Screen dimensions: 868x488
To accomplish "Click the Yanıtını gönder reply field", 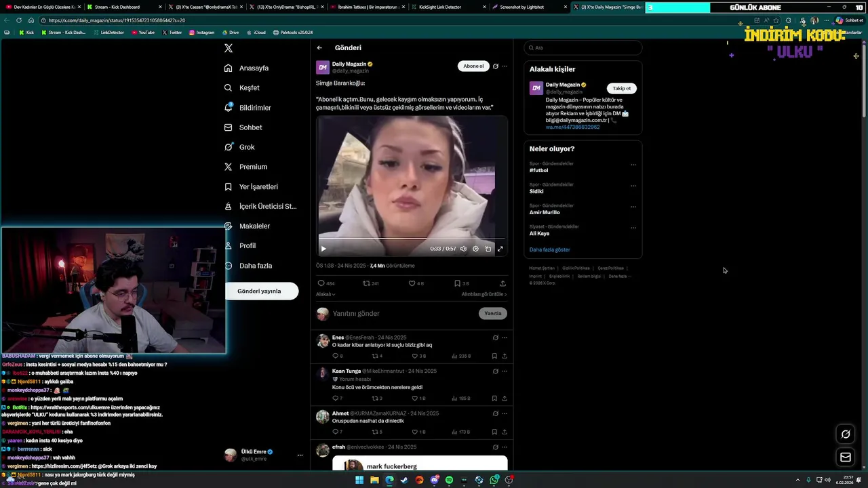I will point(403,314).
